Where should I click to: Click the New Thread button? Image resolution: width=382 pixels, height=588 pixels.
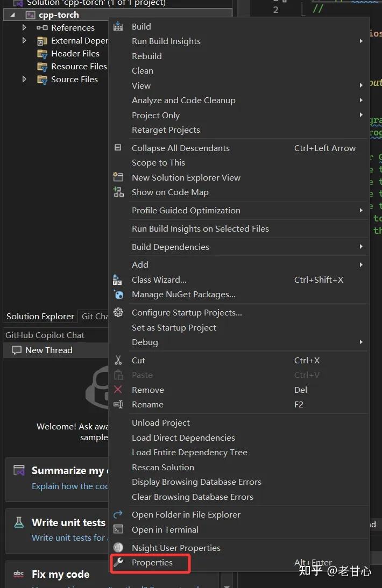(x=47, y=350)
